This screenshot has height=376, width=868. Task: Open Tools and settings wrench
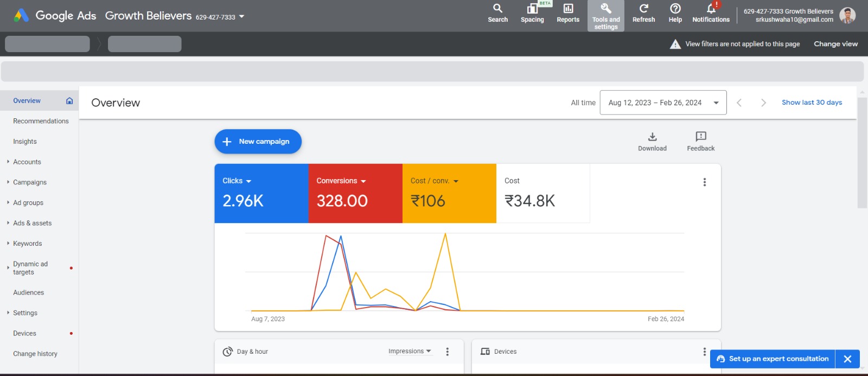pos(605,15)
